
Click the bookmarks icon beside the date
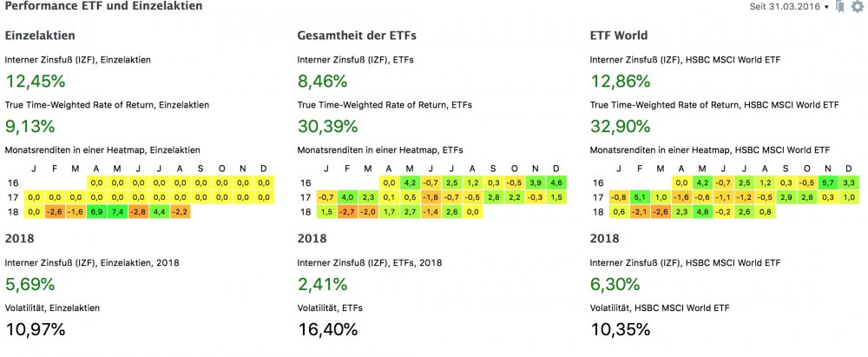[x=839, y=7]
